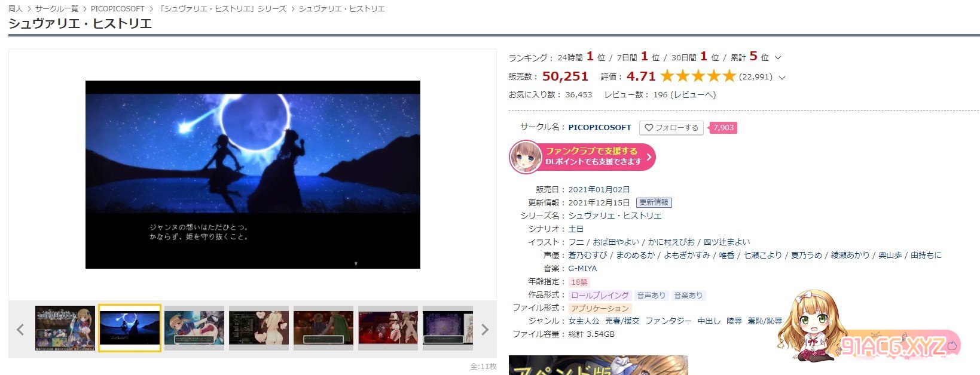Open the シュヴァリエ・ヒストリエ series name link
980x375 pixels.
coord(615,216)
